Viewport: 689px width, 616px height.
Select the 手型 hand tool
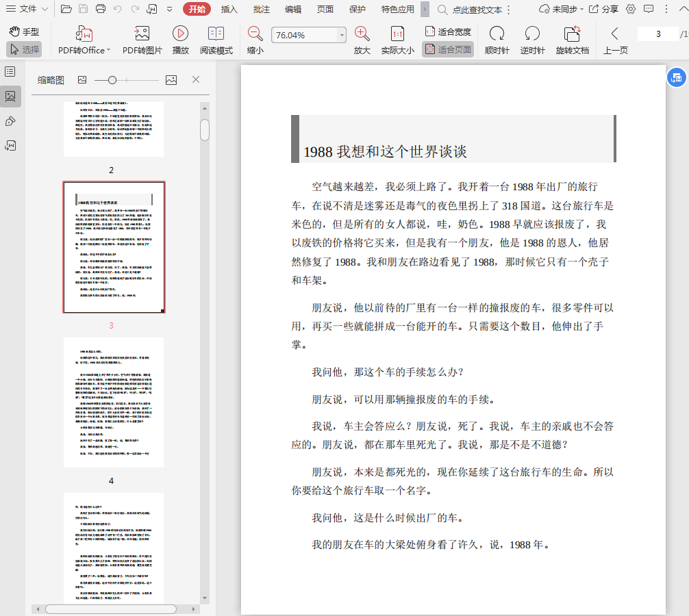coord(24,31)
